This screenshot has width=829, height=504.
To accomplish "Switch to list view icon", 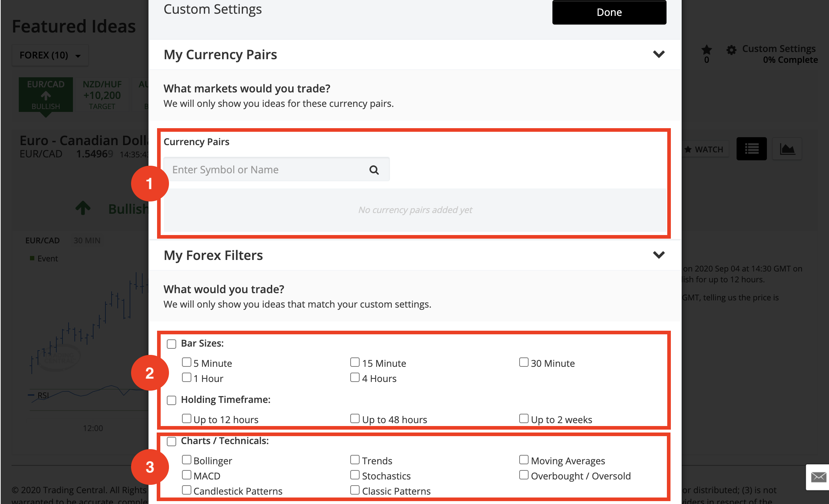I will coord(751,149).
